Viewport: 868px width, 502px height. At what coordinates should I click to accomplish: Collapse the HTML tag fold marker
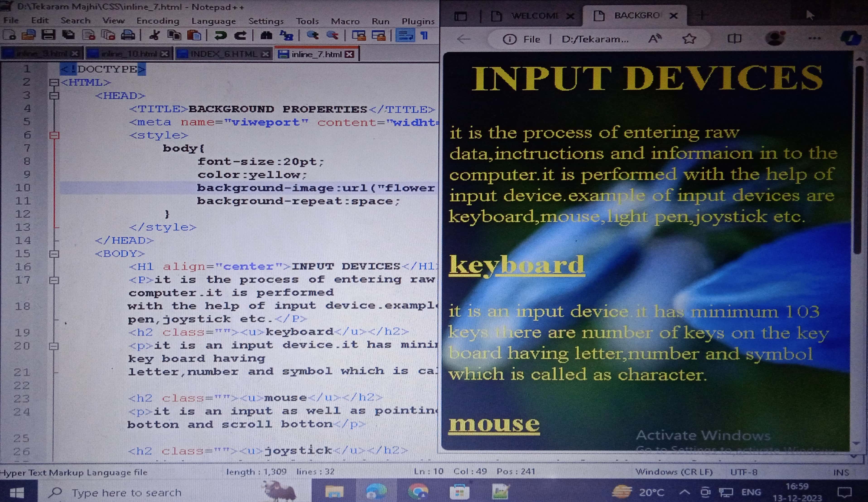54,82
